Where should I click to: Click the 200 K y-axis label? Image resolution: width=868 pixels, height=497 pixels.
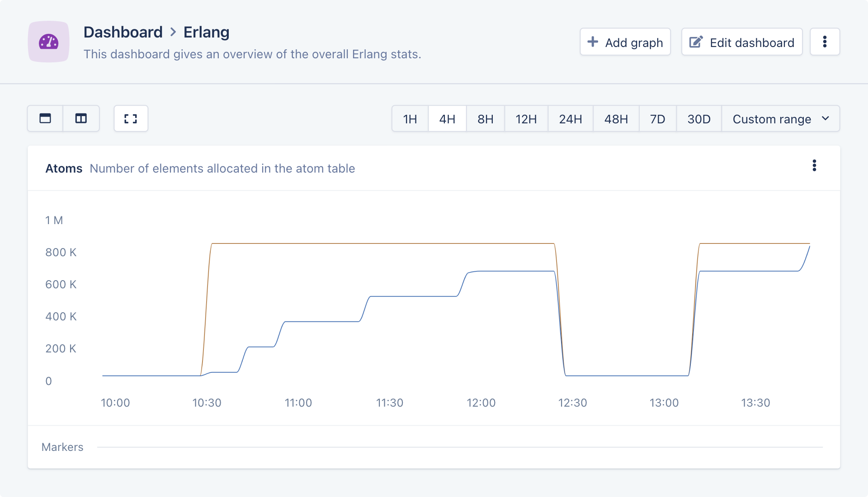pyautogui.click(x=61, y=348)
